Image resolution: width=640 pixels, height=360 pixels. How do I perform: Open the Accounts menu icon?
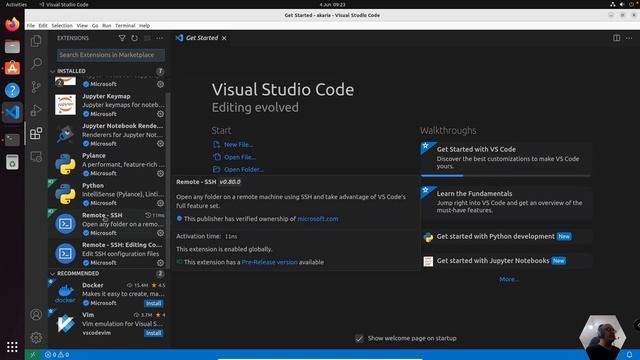click(x=36, y=315)
